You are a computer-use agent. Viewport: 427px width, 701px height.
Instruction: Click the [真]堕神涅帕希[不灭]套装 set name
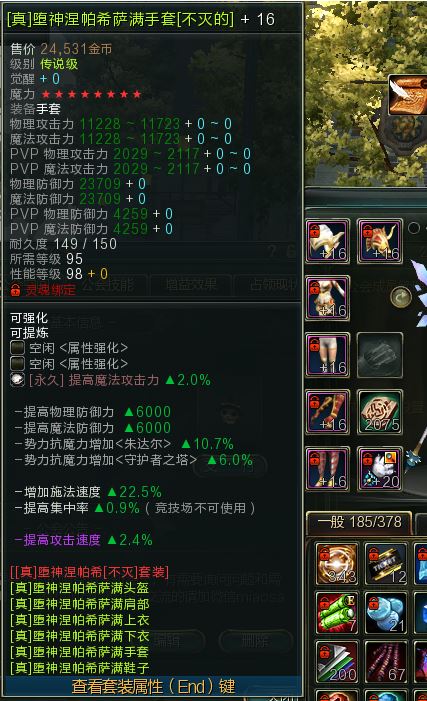(89, 572)
